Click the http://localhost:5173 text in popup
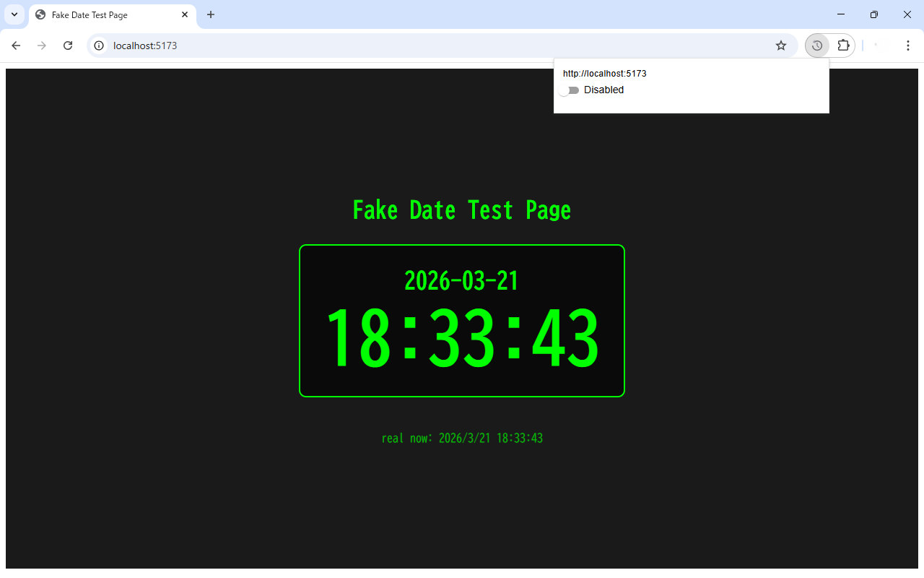The height and width of the screenshot is (578, 924). pos(604,74)
